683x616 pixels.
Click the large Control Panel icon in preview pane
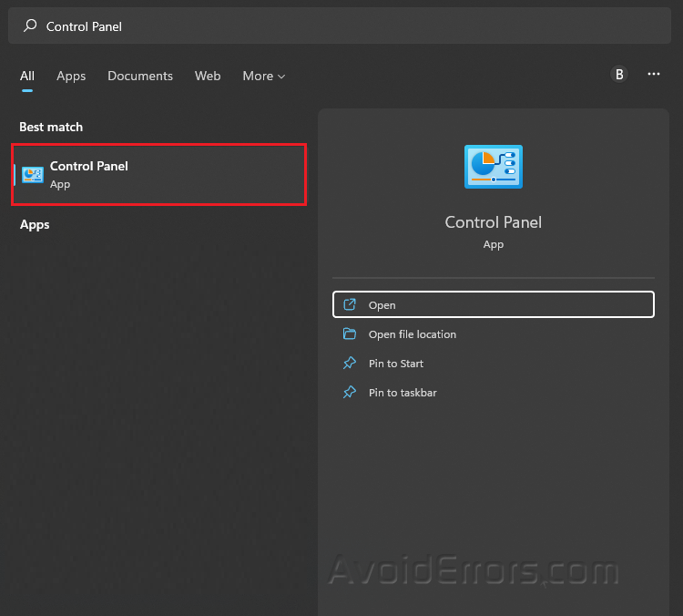493,167
